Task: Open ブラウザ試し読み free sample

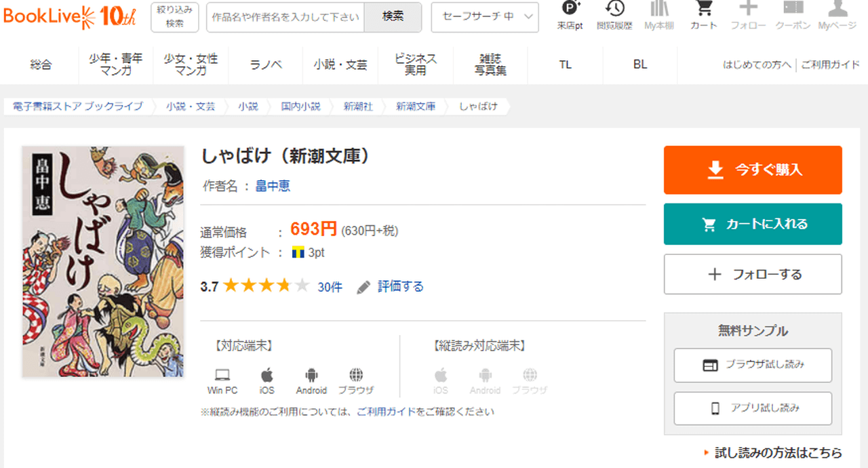Action: (753, 365)
